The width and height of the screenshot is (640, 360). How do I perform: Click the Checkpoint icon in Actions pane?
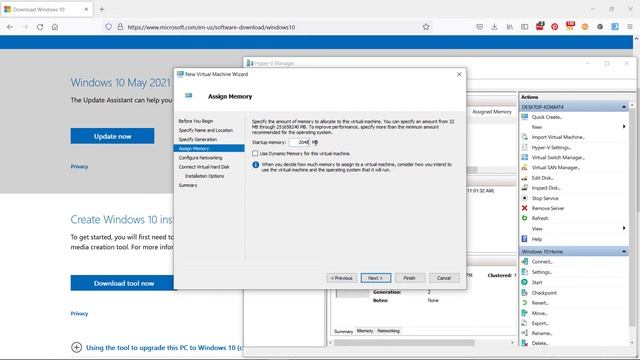[x=524, y=293]
